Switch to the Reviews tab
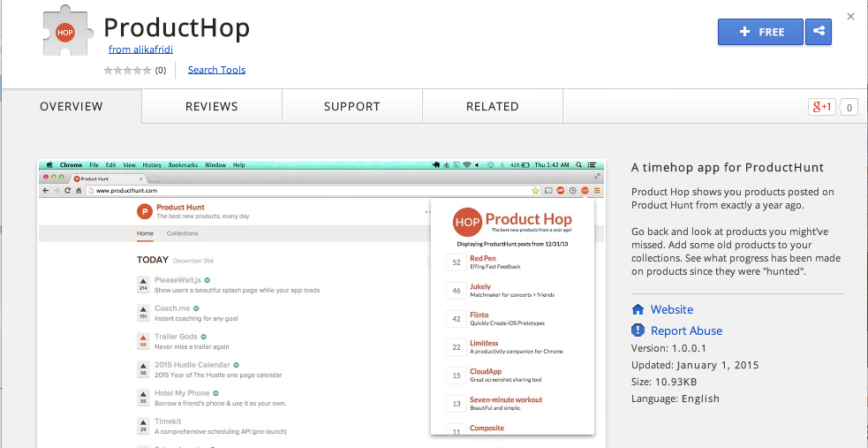Image resolution: width=868 pixels, height=448 pixels. (211, 106)
